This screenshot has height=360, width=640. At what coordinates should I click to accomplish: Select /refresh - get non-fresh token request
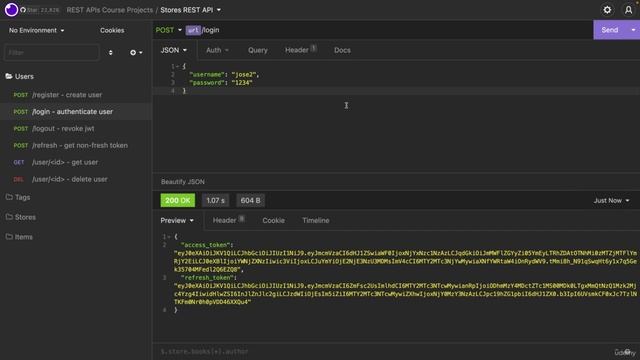(76, 145)
